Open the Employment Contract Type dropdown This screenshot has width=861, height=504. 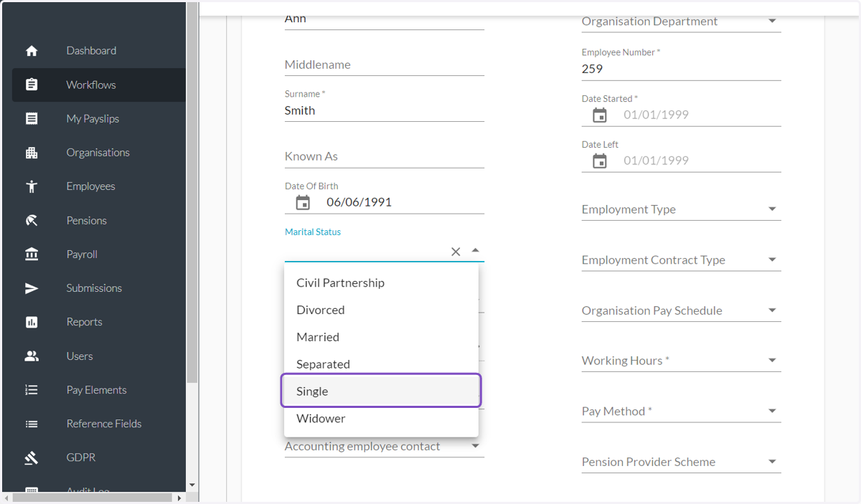click(772, 260)
